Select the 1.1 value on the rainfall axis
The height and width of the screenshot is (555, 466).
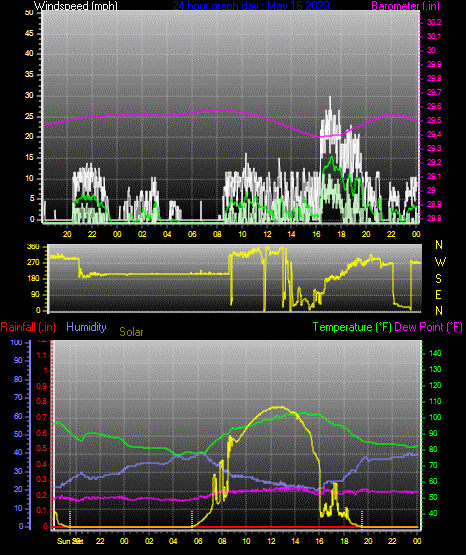click(x=42, y=355)
